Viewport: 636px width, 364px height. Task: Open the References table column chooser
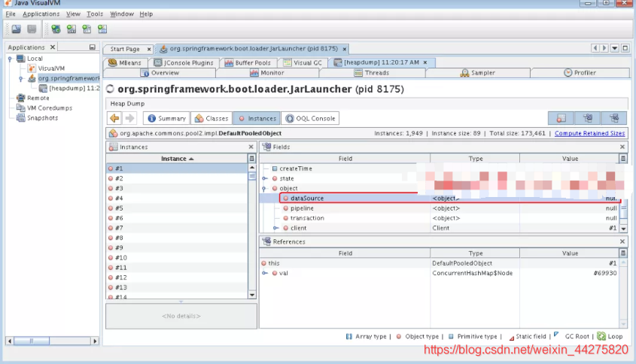coord(623,253)
